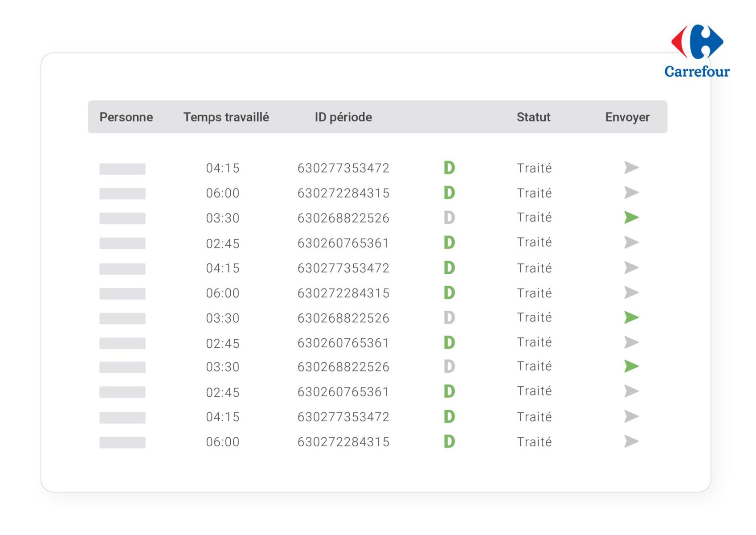Select period ID 630272284315 in the last row

[x=343, y=442]
